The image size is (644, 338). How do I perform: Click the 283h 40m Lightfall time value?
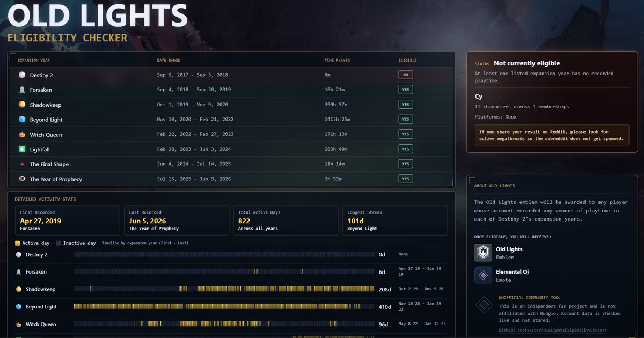336,149
